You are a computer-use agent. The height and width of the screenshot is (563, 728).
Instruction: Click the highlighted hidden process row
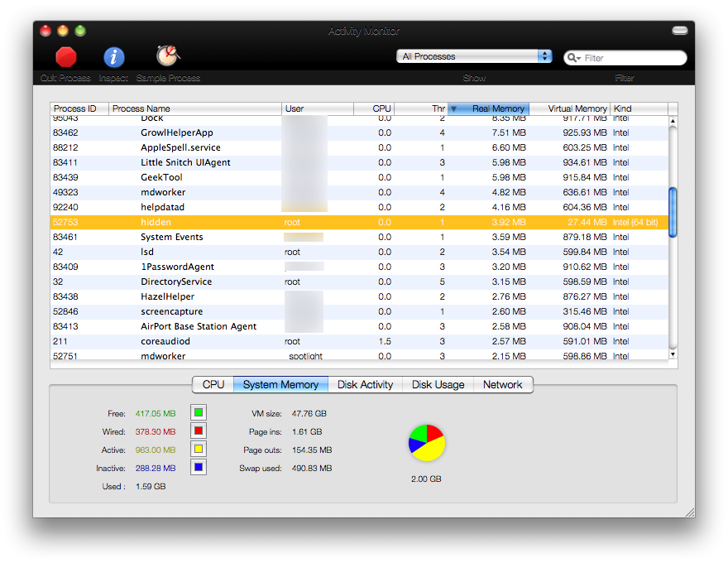pyautogui.click(x=359, y=222)
